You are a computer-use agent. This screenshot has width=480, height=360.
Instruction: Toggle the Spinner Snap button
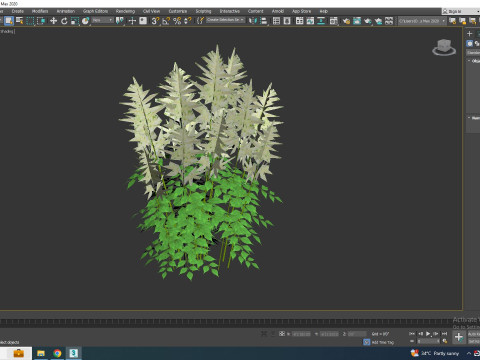click(x=188, y=21)
